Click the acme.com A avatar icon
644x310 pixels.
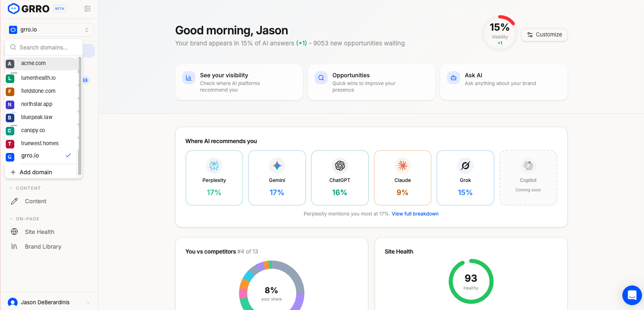tap(10, 64)
